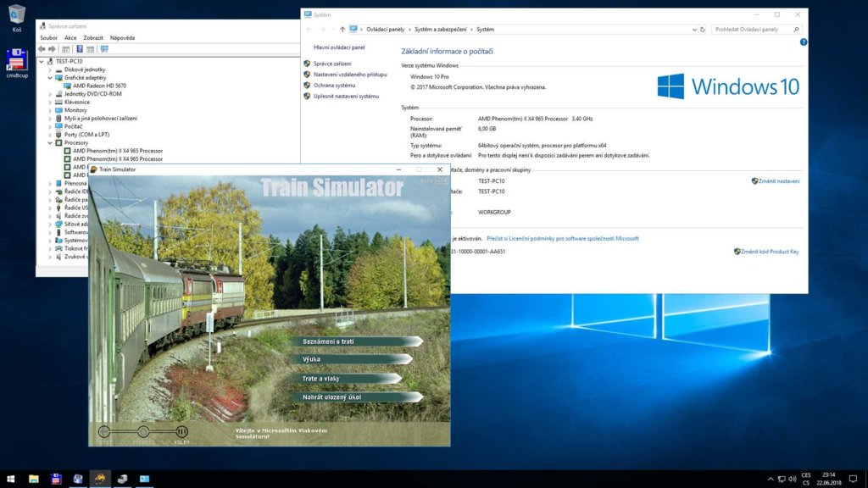The image size is (868, 488).
Task: Click the Výchozí home icon in Train Simulator
Action: 143,432
